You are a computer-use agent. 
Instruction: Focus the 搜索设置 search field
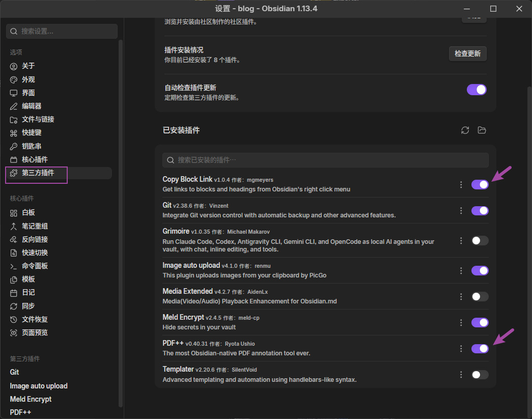coord(62,31)
